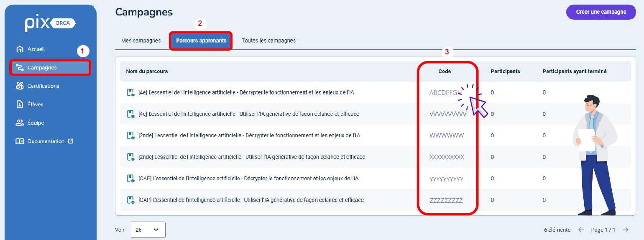Select Campagnes in the sidebar
The image size is (644, 240).
click(x=50, y=68)
